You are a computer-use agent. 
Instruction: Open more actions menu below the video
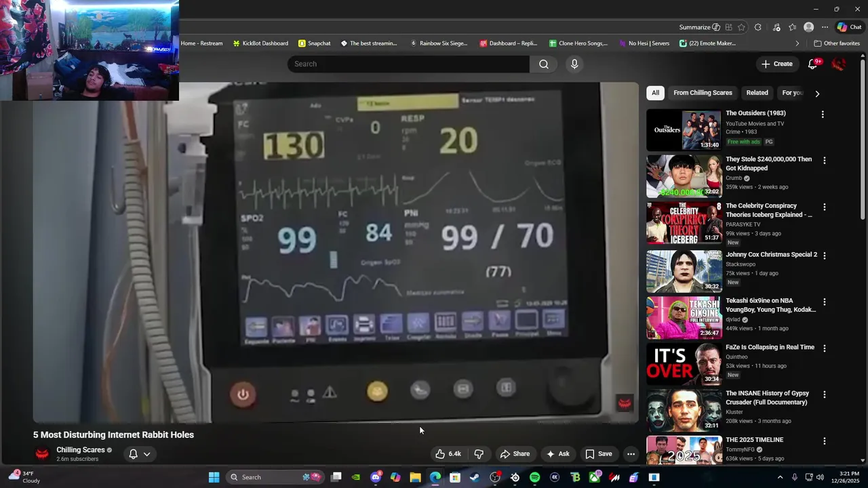[631, 454]
